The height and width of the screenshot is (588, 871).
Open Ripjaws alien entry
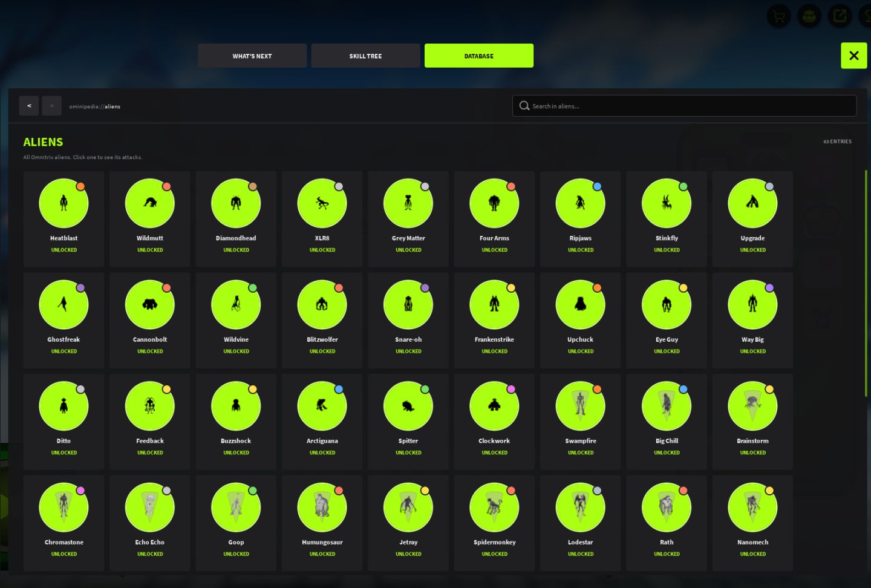pos(580,219)
